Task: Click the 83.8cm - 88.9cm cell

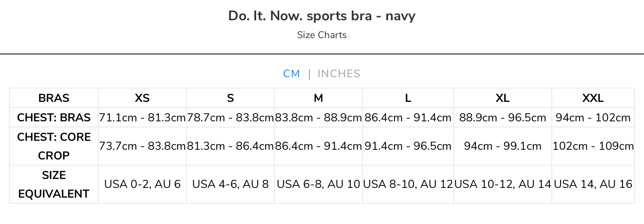Action: (318, 117)
